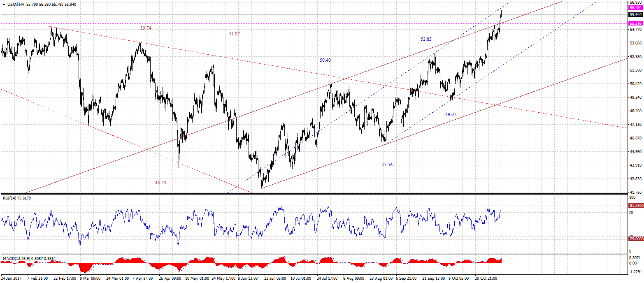The image size is (644, 283).
Task: Select the 43.73 red text annotation
Action: point(160,182)
